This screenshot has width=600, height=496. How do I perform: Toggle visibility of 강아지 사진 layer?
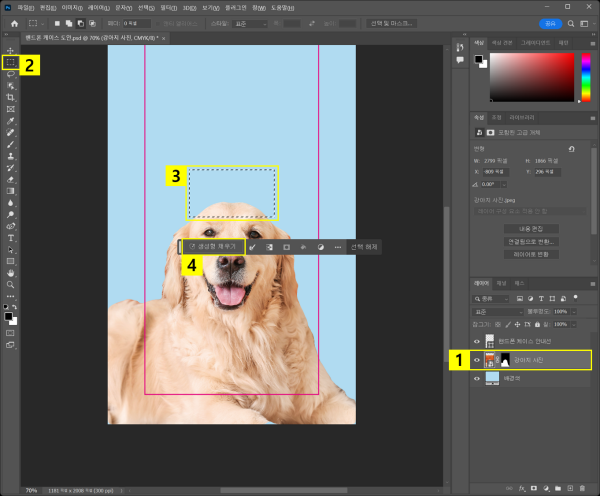click(x=476, y=360)
